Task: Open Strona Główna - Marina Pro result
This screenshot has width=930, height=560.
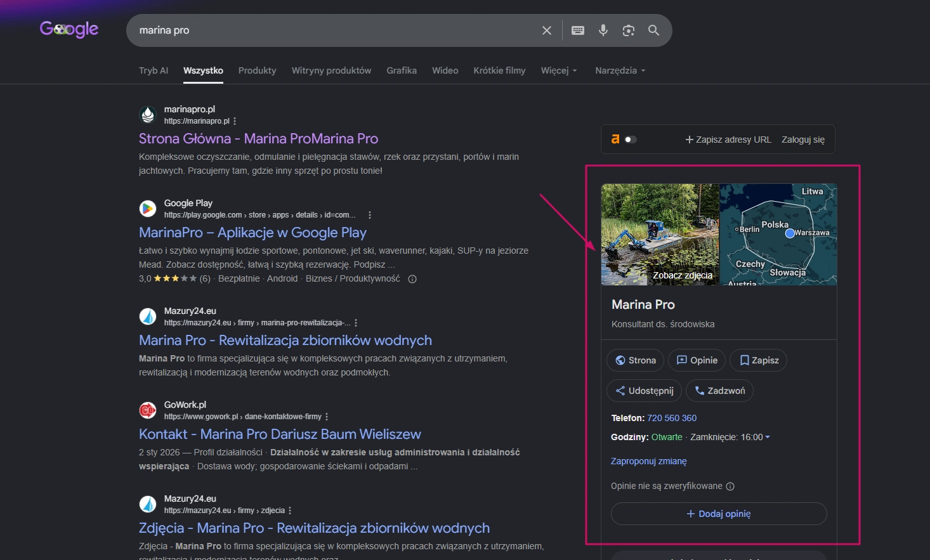Action: pos(258,139)
